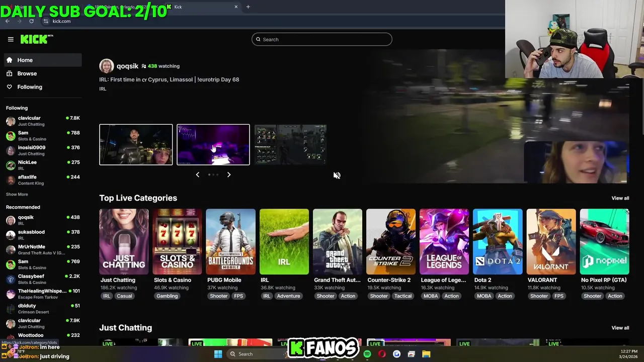The height and width of the screenshot is (362, 644).
Task: Open the hamburger sidebar menu
Action: (11, 39)
